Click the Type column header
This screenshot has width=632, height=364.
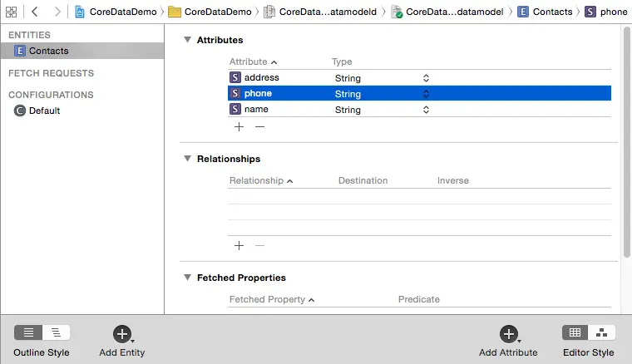click(x=342, y=61)
